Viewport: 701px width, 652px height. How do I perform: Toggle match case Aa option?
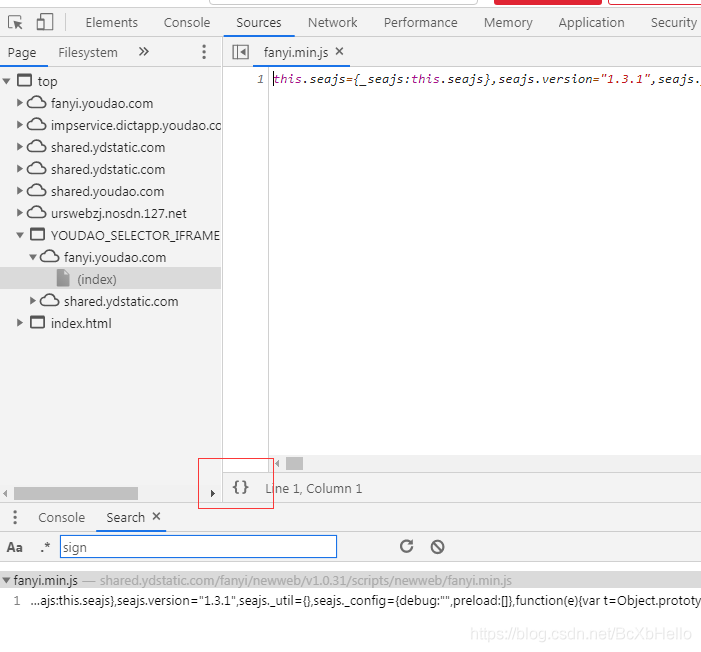click(15, 547)
